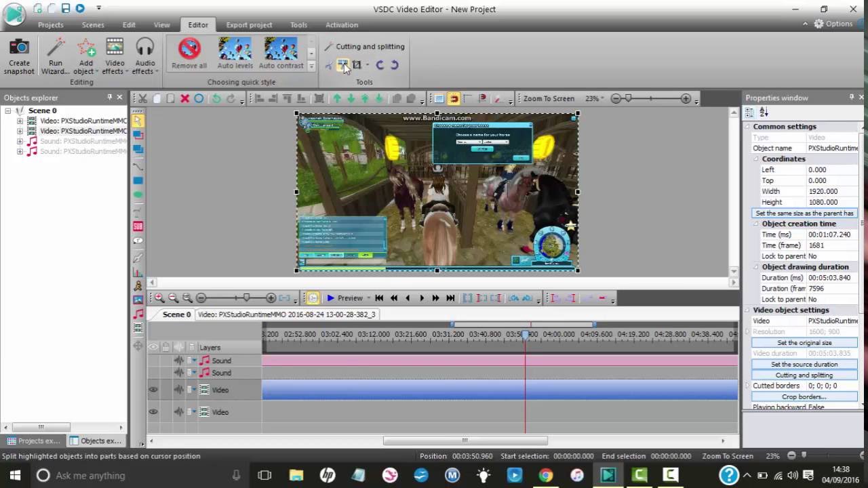This screenshot has width=868, height=488.
Task: Open Audio effects dropdown
Action: pos(144,57)
